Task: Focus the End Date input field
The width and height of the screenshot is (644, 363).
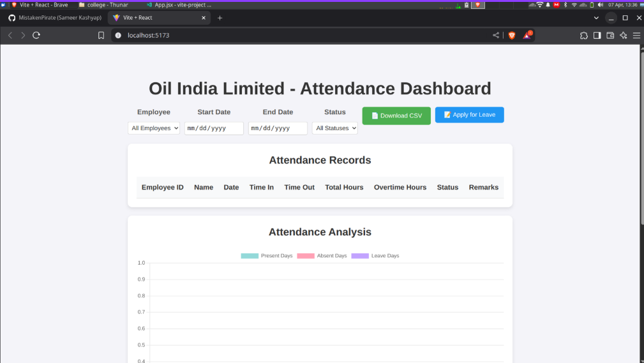Action: click(278, 128)
